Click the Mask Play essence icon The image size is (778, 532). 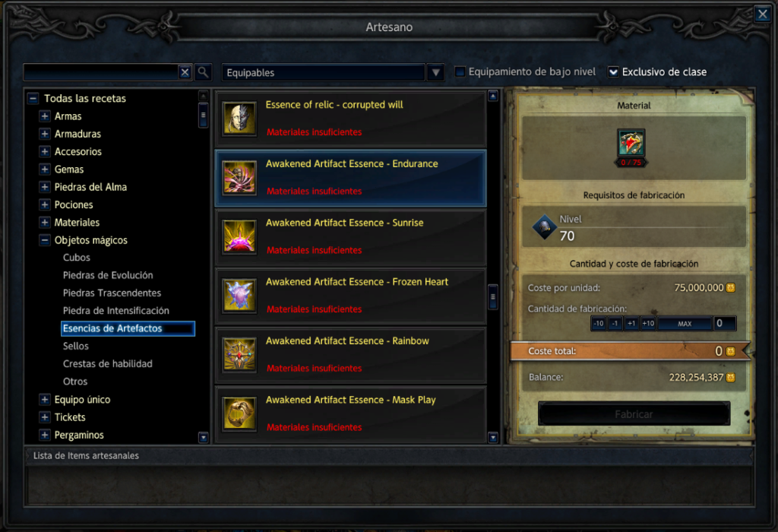tap(239, 413)
